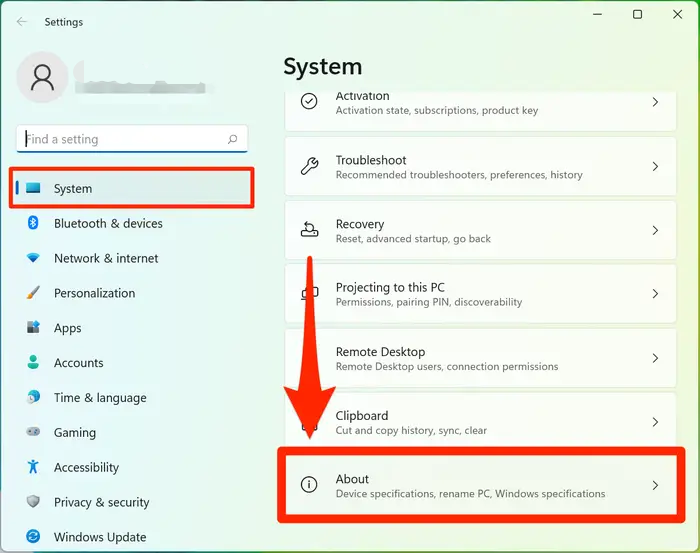Expand Projecting to this PC chevron
The width and height of the screenshot is (700, 553).
[x=655, y=294]
